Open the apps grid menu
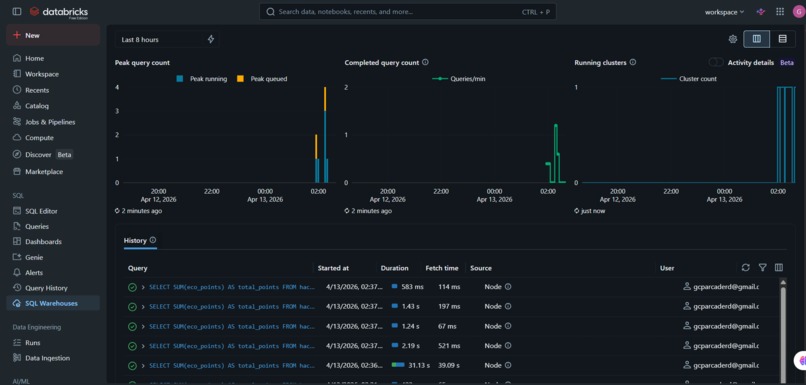 click(x=780, y=11)
